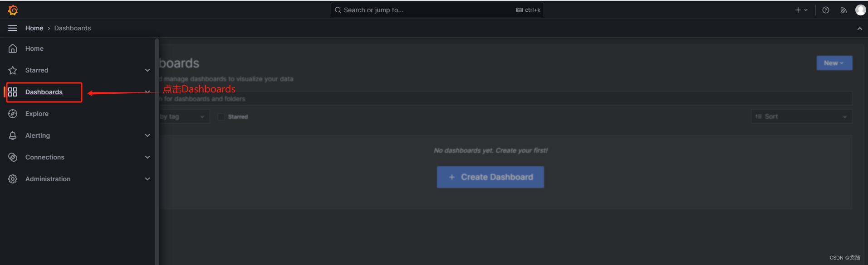This screenshot has width=868, height=265.
Task: Open the user profile avatar
Action: click(860, 10)
